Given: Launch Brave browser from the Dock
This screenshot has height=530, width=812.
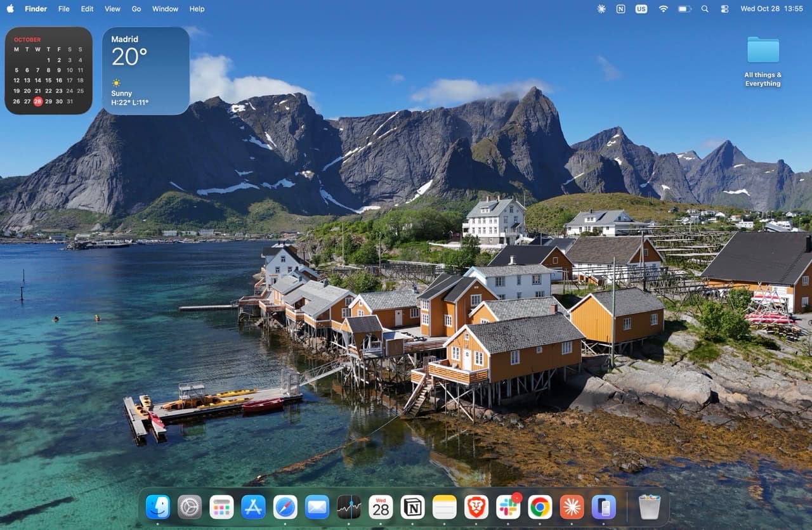Looking at the screenshot, I should 476,507.
